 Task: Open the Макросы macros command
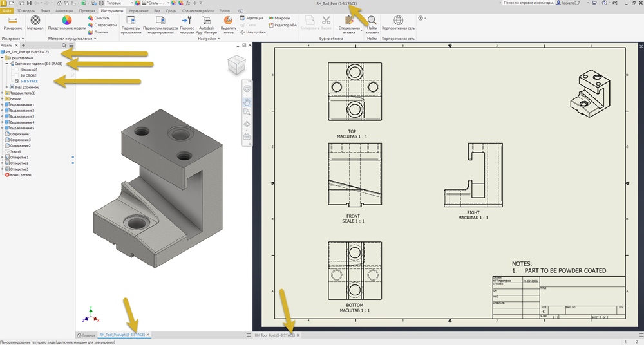click(279, 18)
